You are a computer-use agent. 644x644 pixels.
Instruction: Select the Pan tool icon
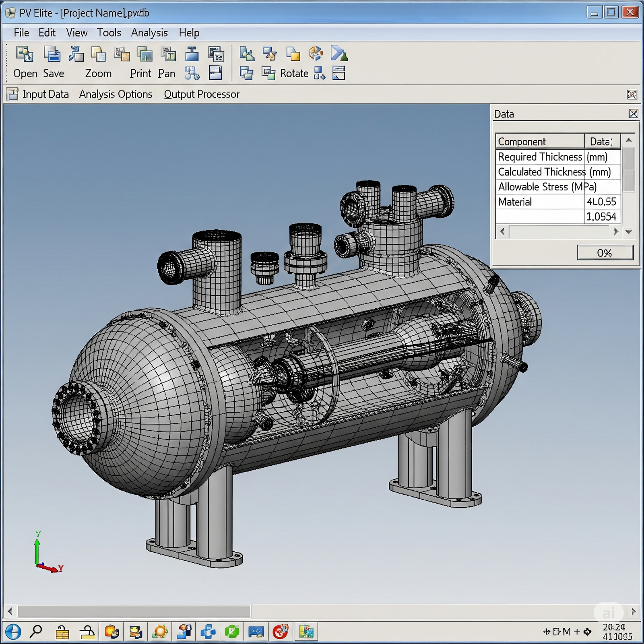click(167, 54)
